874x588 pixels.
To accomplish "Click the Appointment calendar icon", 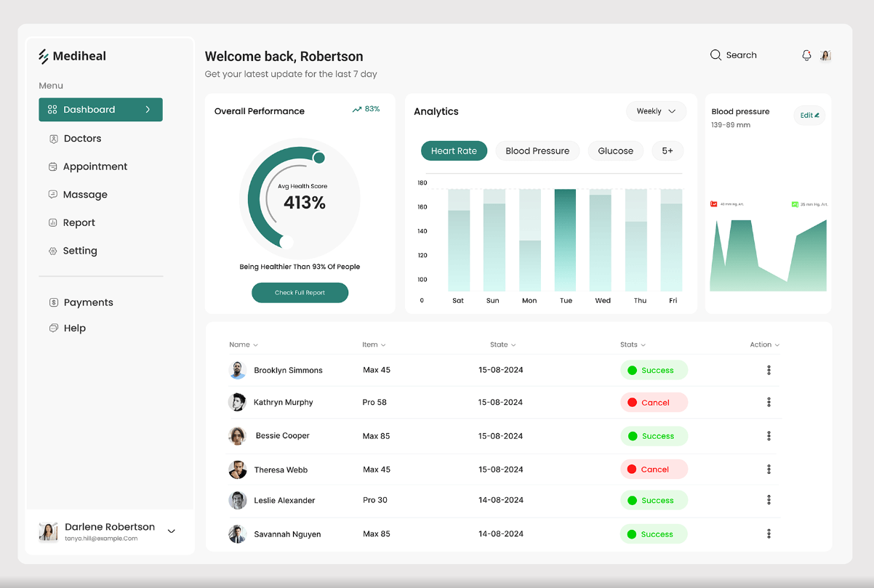I will coord(52,166).
